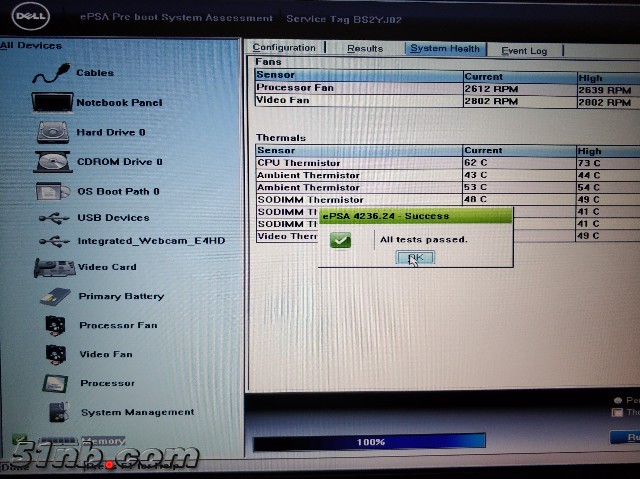Select the Processor Fan icon
Screen dimensions: 640x479
pyautogui.click(x=56, y=325)
